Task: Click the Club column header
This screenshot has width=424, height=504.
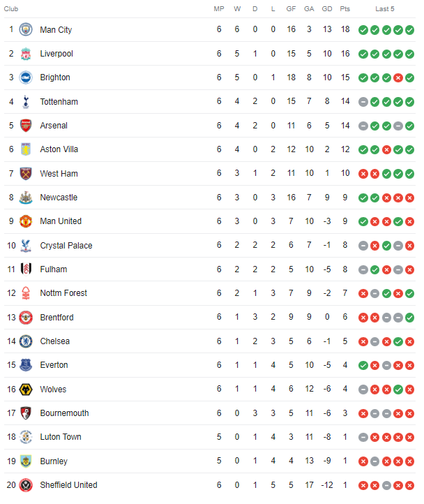Action: [x=11, y=9]
